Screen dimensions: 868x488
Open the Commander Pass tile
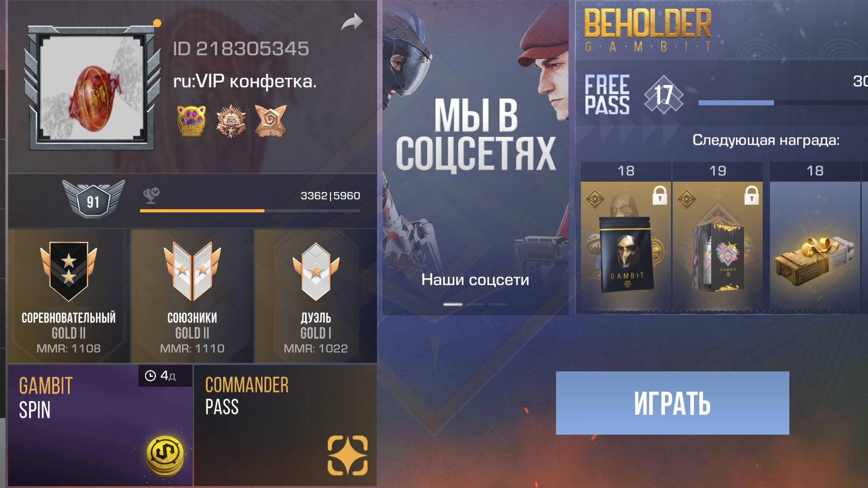(285, 425)
